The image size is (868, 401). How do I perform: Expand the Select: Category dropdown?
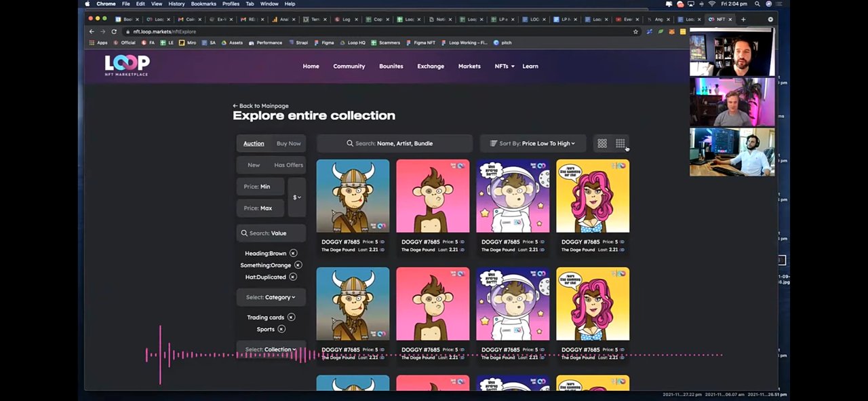click(x=271, y=297)
